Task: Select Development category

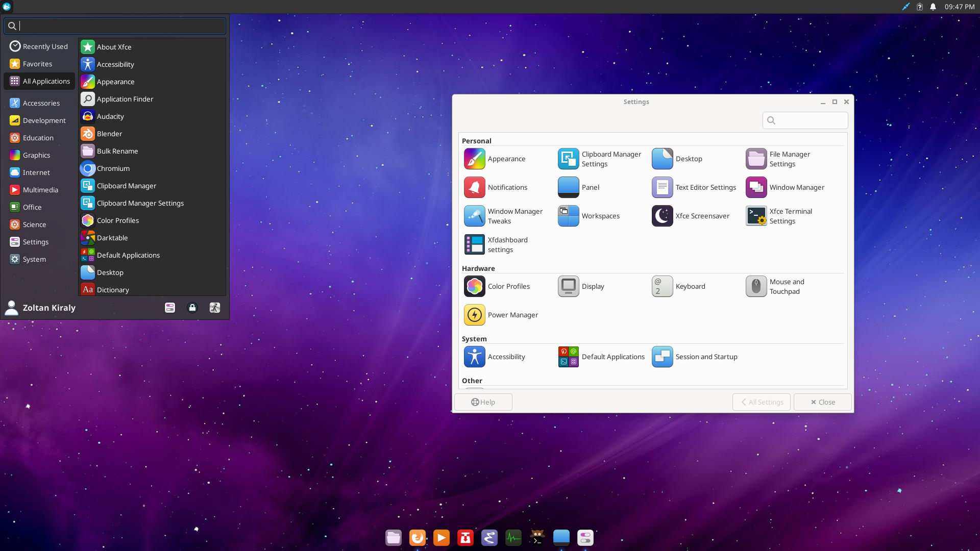Action: [x=39, y=120]
